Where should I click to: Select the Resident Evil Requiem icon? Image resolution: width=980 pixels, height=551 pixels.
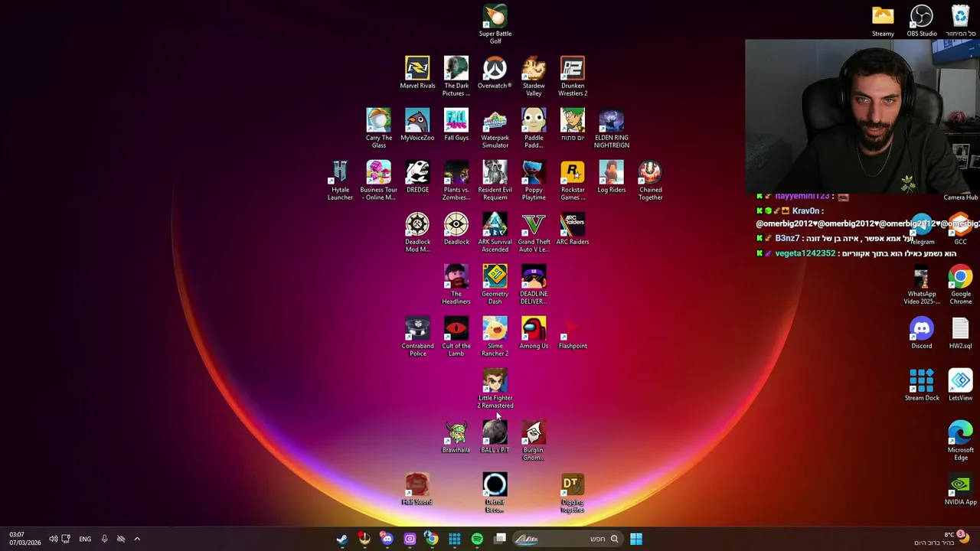pyautogui.click(x=495, y=181)
